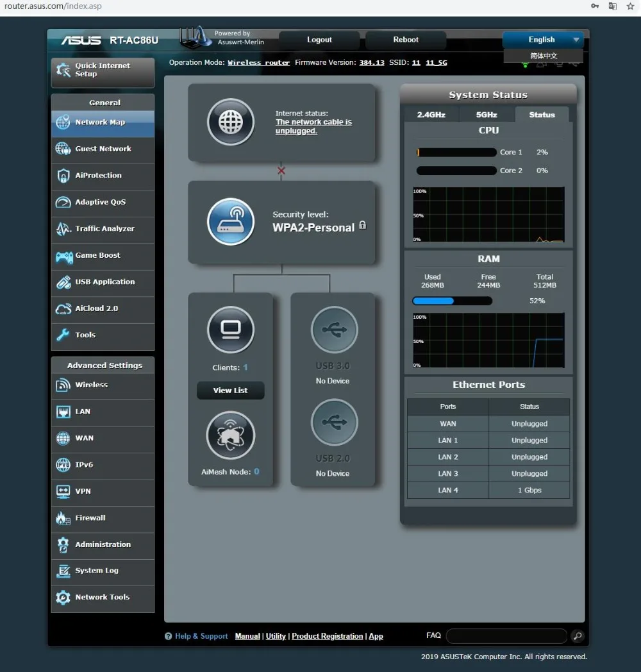This screenshot has height=672, width=641.
Task: Click the CPU Core 1 usage bar
Action: [x=456, y=152]
